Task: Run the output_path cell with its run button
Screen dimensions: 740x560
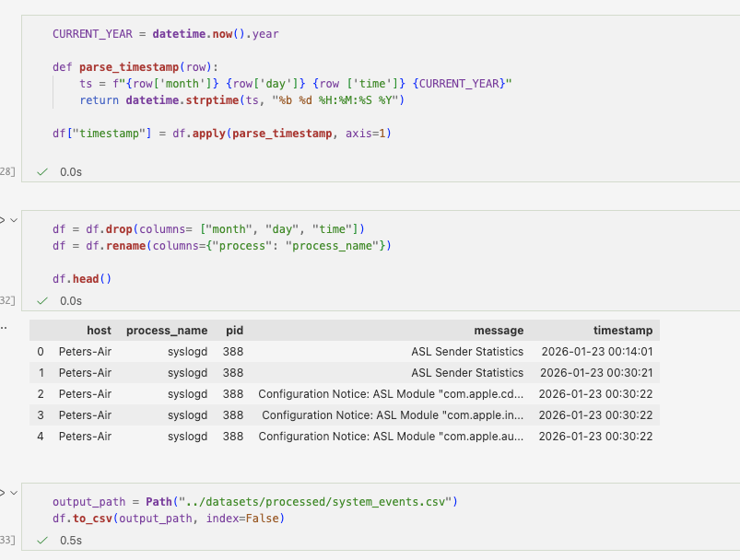Action: (2, 493)
